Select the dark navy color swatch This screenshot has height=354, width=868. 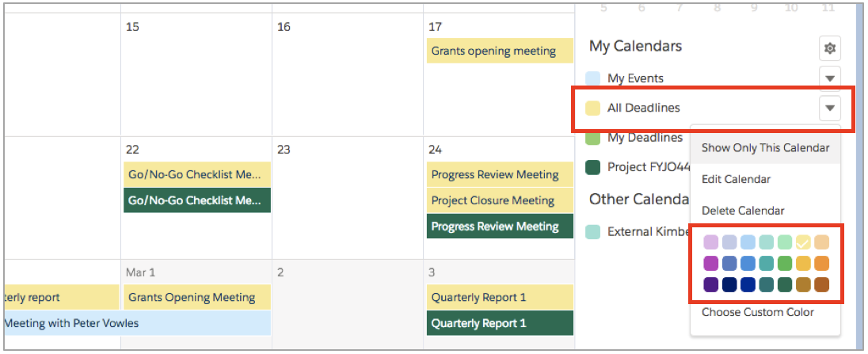[729, 284]
